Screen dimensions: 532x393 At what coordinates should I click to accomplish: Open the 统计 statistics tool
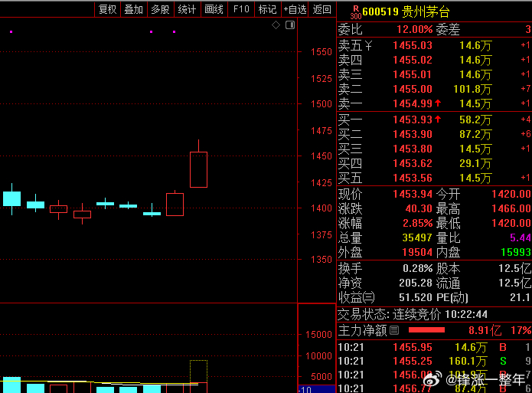pyautogui.click(x=188, y=9)
